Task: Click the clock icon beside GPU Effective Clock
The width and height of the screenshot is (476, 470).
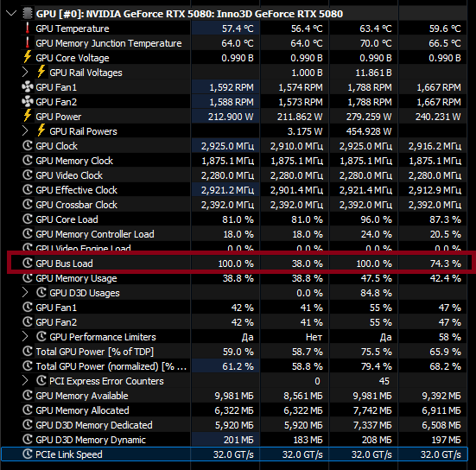Action: pos(28,190)
